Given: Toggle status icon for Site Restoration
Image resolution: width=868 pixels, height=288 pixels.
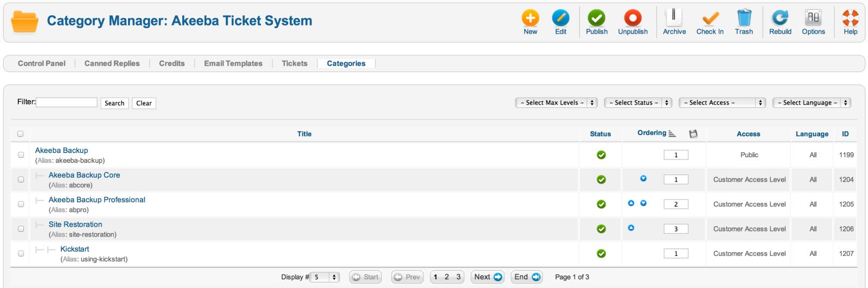Looking at the screenshot, I should click(601, 229).
